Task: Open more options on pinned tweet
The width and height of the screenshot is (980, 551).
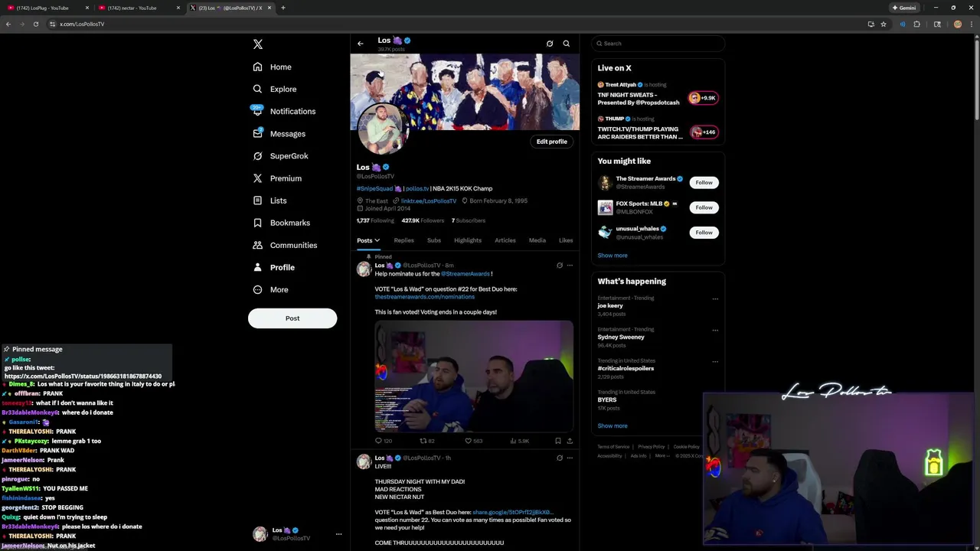Action: [570, 266]
